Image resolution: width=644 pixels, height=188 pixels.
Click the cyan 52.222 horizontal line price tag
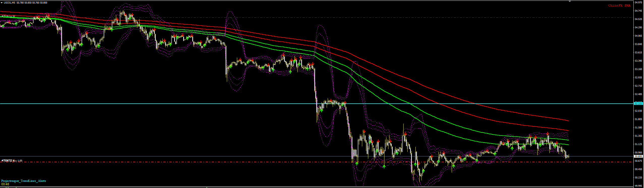638,103
